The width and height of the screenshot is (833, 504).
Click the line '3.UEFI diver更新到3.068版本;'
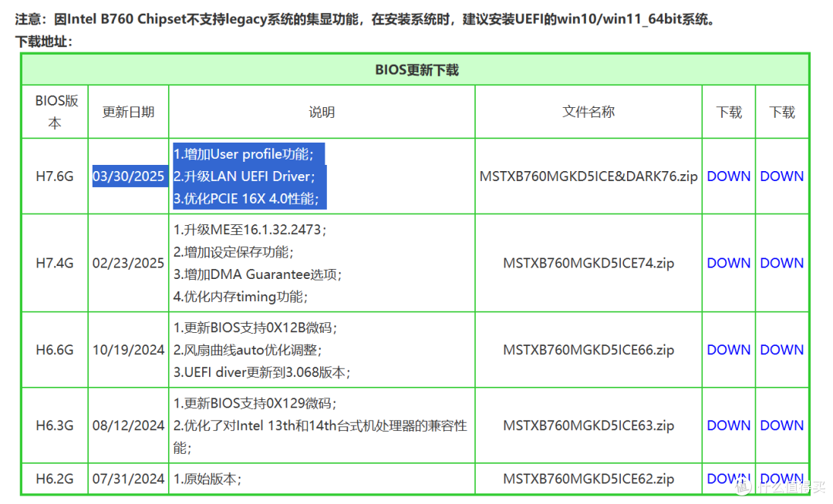(x=261, y=372)
